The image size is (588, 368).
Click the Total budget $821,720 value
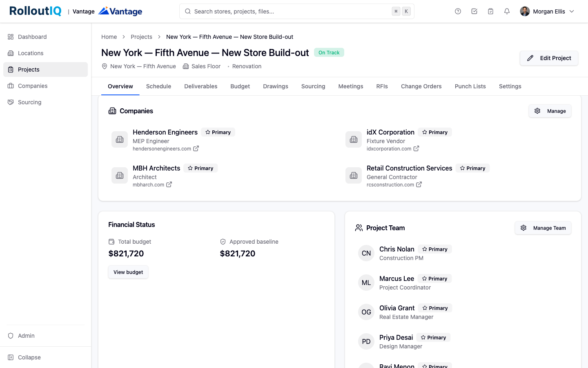pos(126,254)
